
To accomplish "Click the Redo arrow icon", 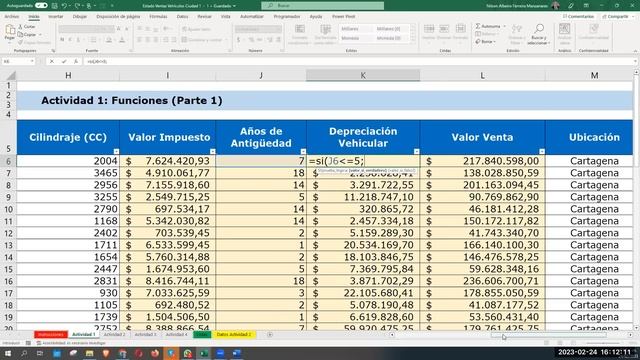I will click(x=77, y=6).
